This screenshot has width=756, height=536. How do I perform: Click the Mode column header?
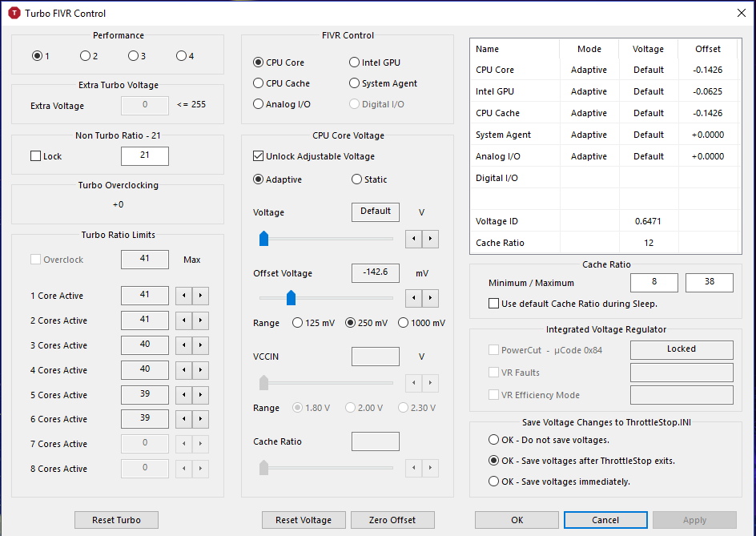pos(589,49)
